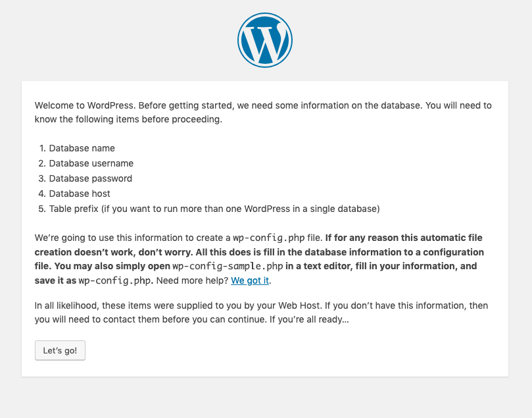Click the number 5 list marker
The image size is (532, 418).
[42, 209]
